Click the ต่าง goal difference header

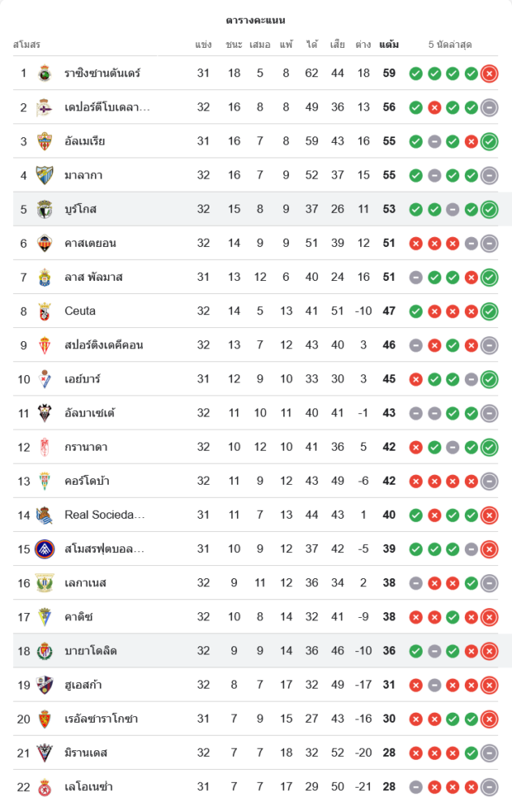[x=363, y=45]
